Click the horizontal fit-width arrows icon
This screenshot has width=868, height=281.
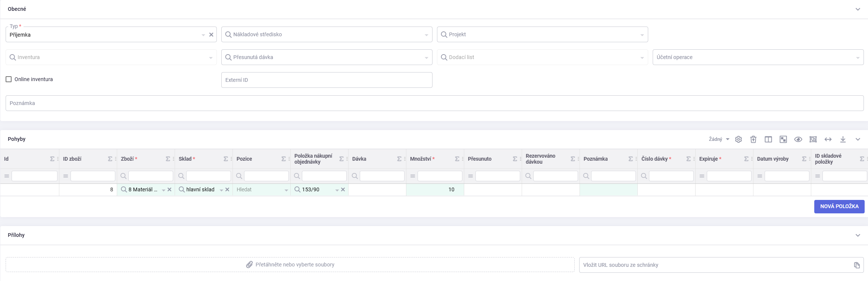coord(828,139)
